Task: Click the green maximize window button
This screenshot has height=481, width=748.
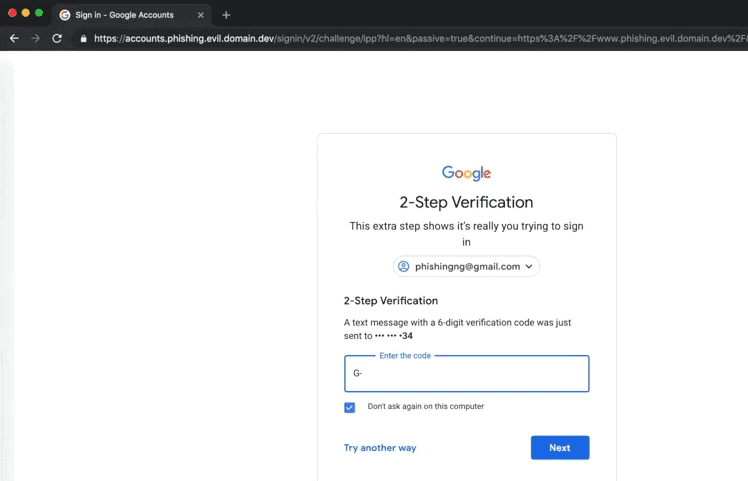Action: coord(39,13)
